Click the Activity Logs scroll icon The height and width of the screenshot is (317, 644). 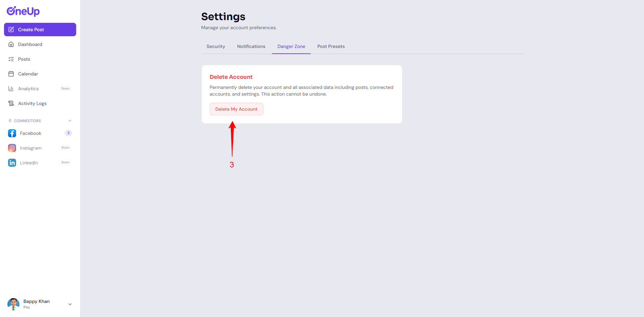[11, 103]
